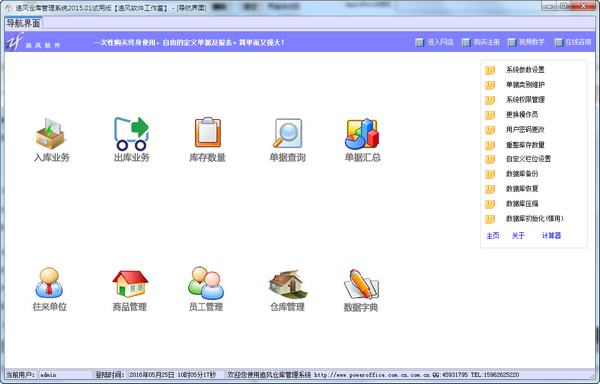Open 商品管理 red-roof house icon
The width and height of the screenshot is (600, 384).
130,283
